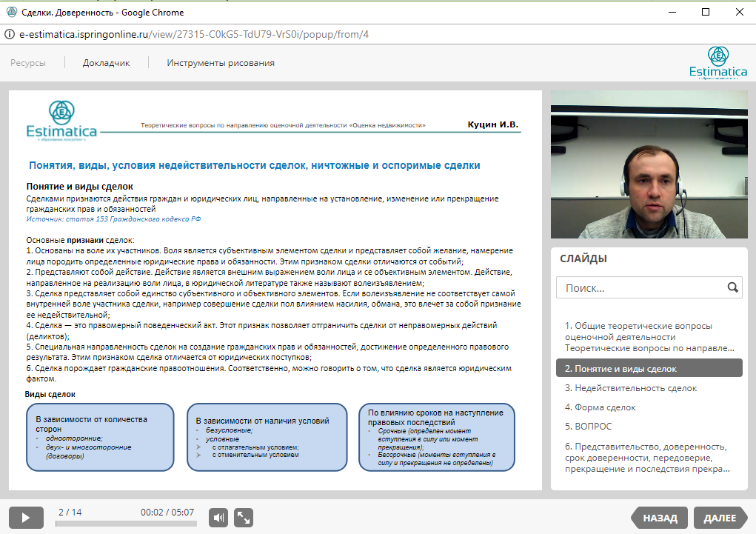Image resolution: width=756 pixels, height=534 pixels.
Task: Select slide 3 Недействительность сделок
Action: pyautogui.click(x=649, y=388)
